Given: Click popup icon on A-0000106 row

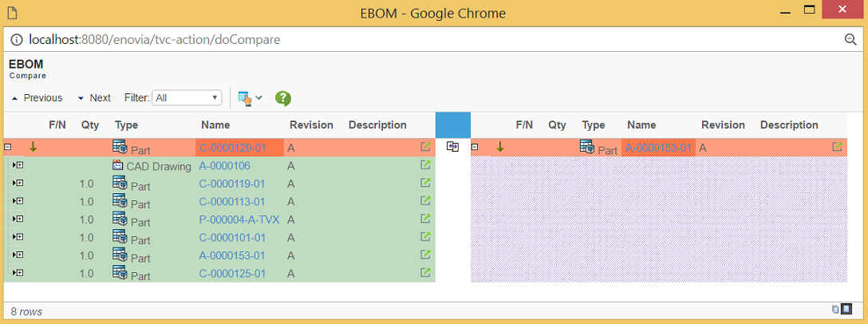Looking at the screenshot, I should click(425, 165).
